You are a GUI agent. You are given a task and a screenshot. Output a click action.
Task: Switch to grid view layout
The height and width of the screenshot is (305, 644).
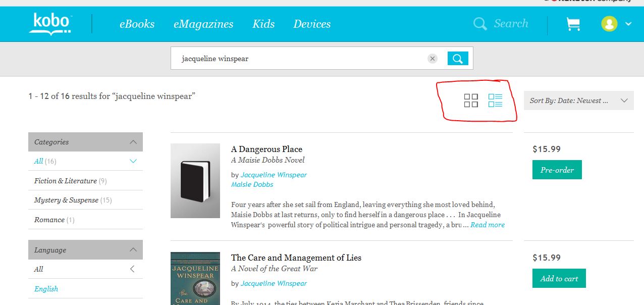click(471, 100)
